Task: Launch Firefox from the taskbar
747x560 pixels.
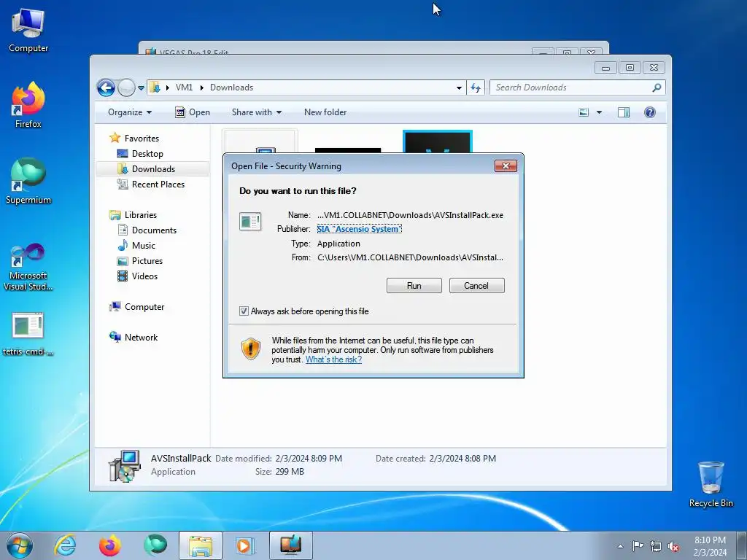Action: pos(109,545)
